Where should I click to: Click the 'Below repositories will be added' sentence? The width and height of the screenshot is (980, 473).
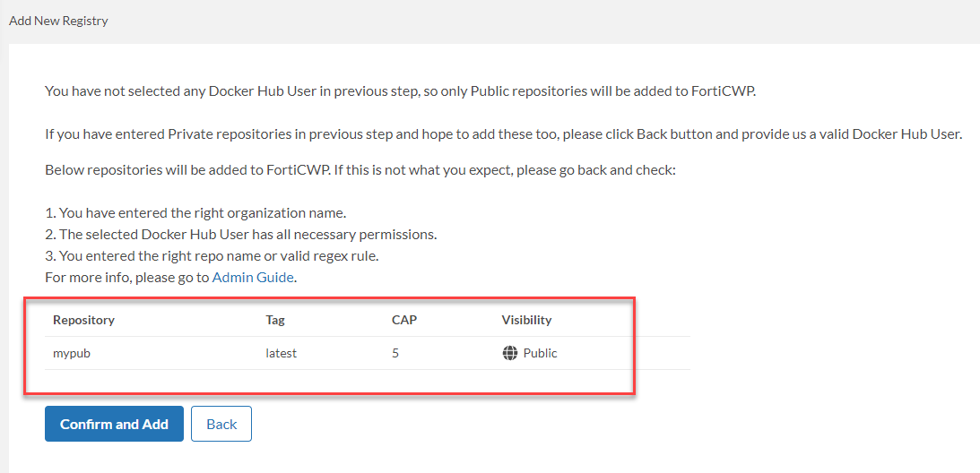click(x=360, y=169)
